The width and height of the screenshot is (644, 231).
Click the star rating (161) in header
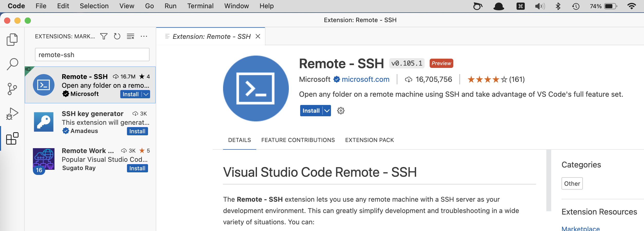(x=496, y=79)
